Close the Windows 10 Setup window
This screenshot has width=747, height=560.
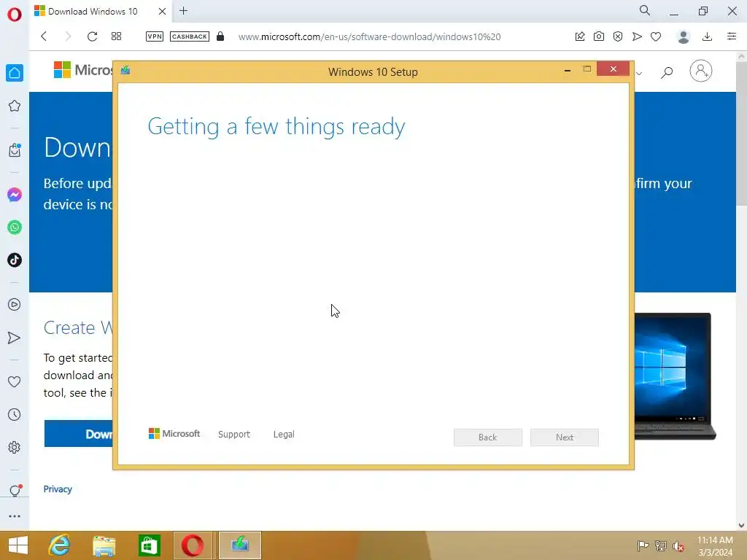(x=613, y=69)
